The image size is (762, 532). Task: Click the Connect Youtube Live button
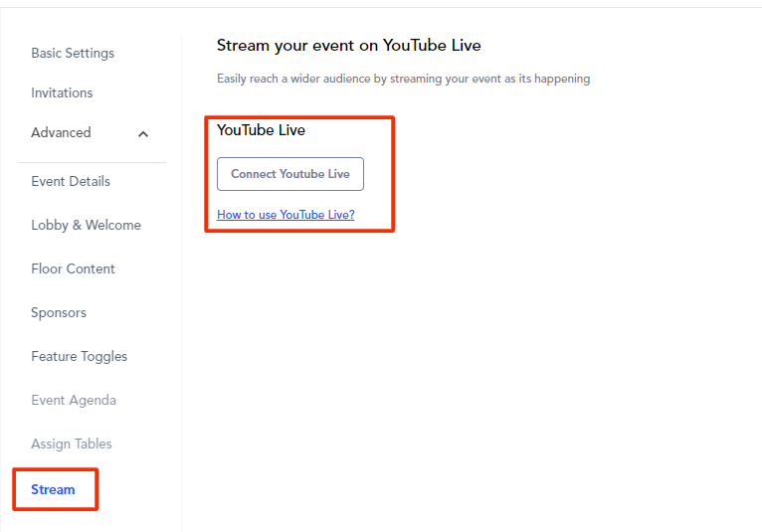point(290,174)
